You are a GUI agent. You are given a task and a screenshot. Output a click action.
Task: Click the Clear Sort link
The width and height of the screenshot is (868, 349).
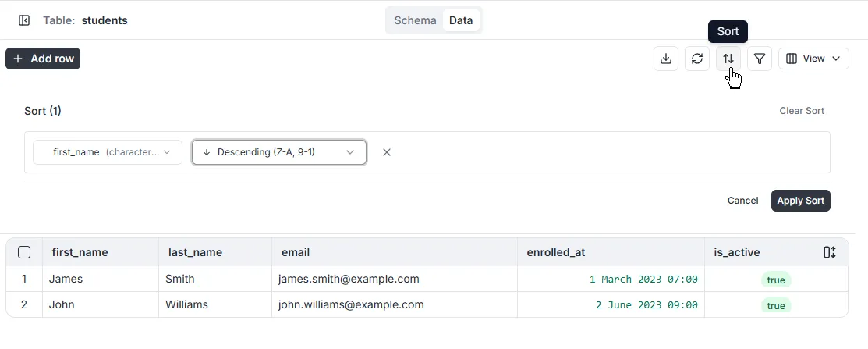point(802,111)
